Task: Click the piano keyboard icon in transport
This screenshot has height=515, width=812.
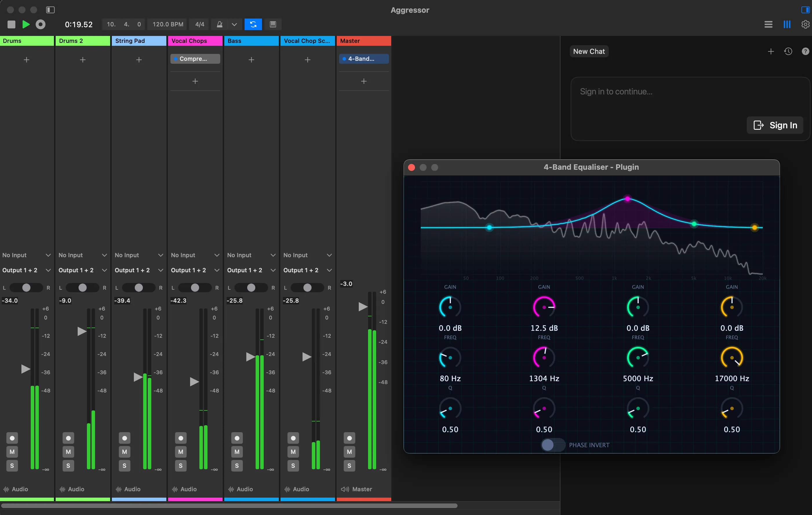Action: [x=273, y=24]
